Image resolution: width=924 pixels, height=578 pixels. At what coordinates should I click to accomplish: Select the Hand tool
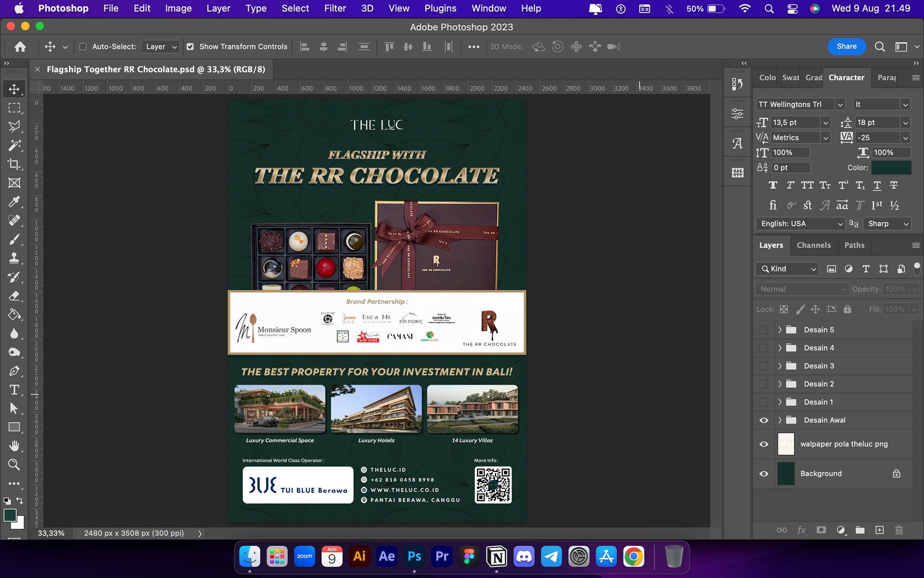coord(14,446)
